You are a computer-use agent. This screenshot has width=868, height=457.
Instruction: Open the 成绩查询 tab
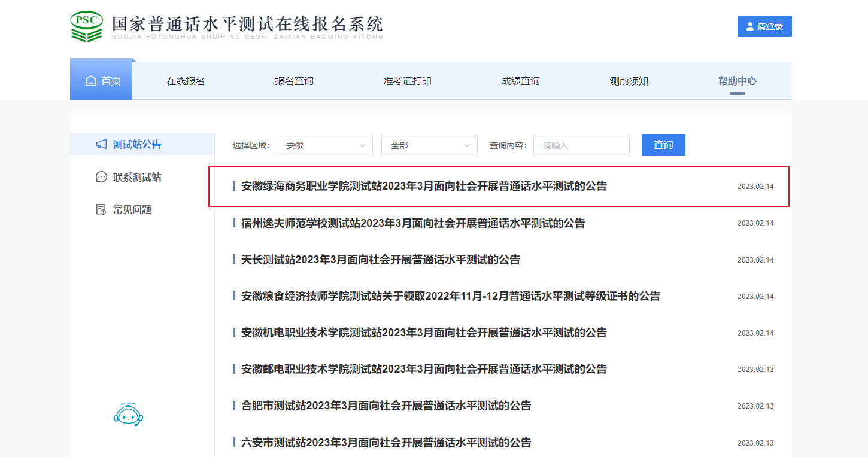pyautogui.click(x=520, y=81)
